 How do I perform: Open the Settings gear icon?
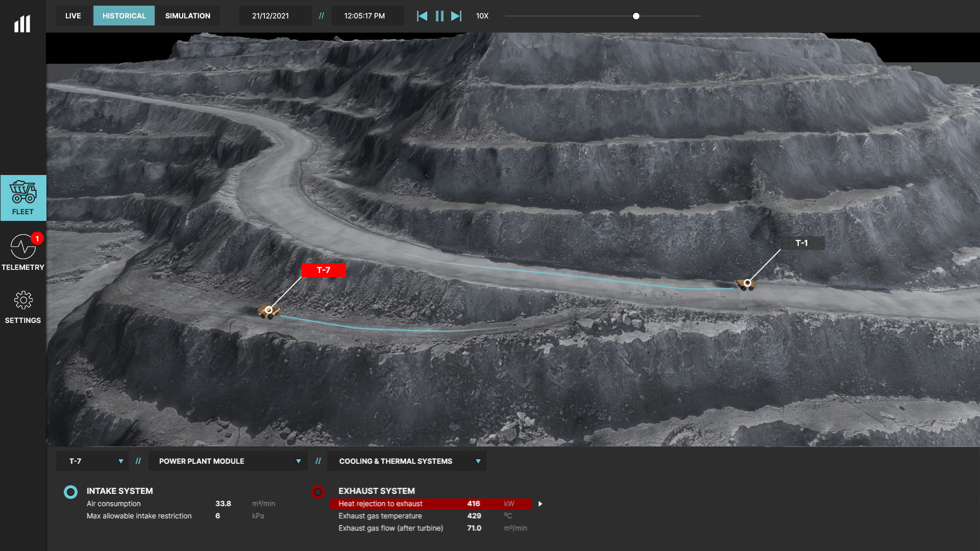(x=23, y=300)
